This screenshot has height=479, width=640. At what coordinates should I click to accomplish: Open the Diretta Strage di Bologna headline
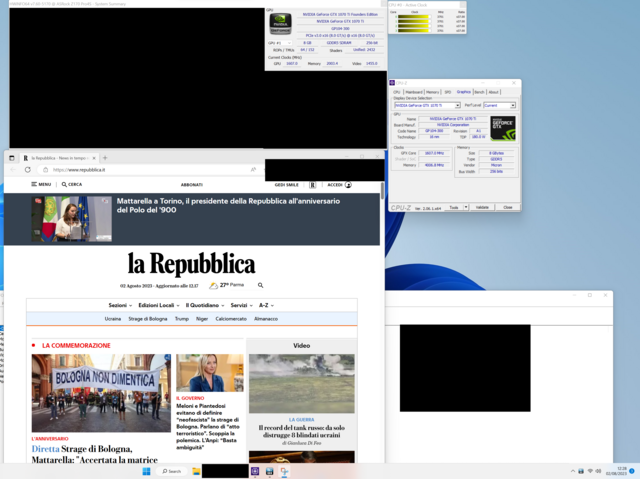coord(94,454)
